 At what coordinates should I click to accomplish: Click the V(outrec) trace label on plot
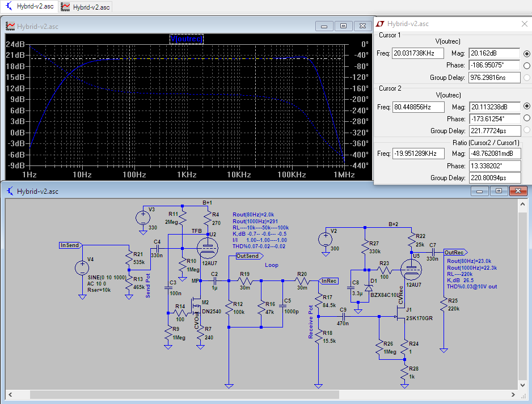[x=187, y=39]
